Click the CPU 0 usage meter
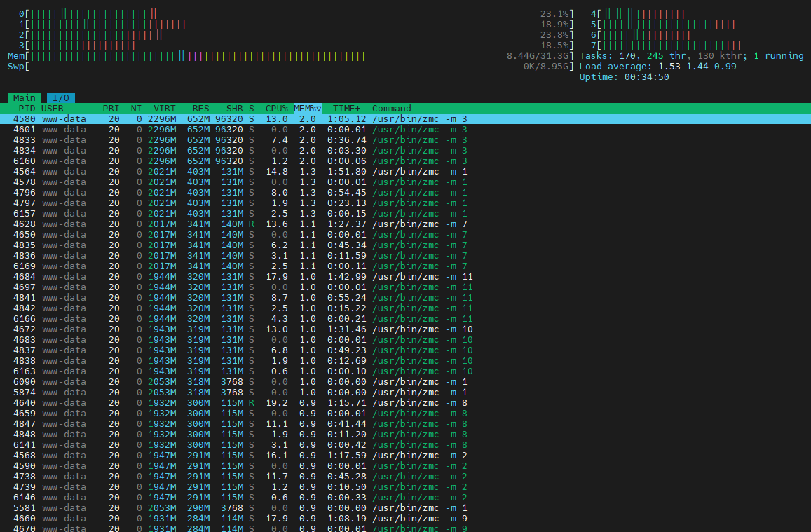 [297, 14]
